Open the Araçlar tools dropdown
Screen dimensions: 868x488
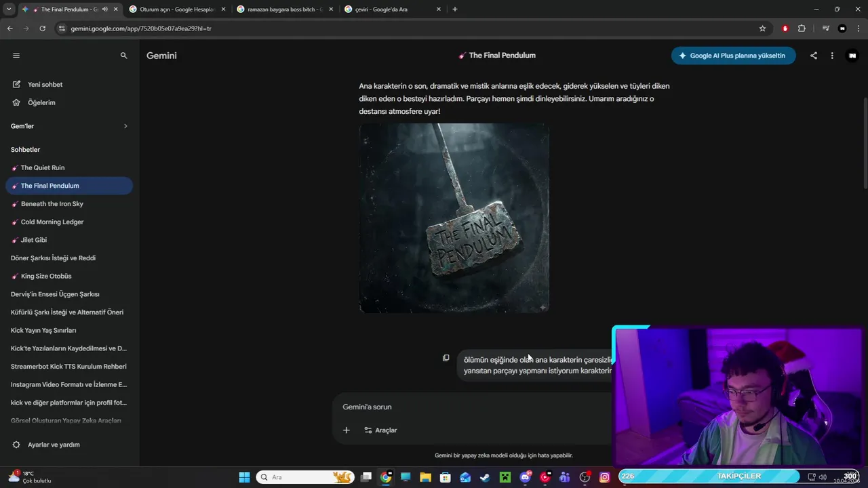coord(380,430)
